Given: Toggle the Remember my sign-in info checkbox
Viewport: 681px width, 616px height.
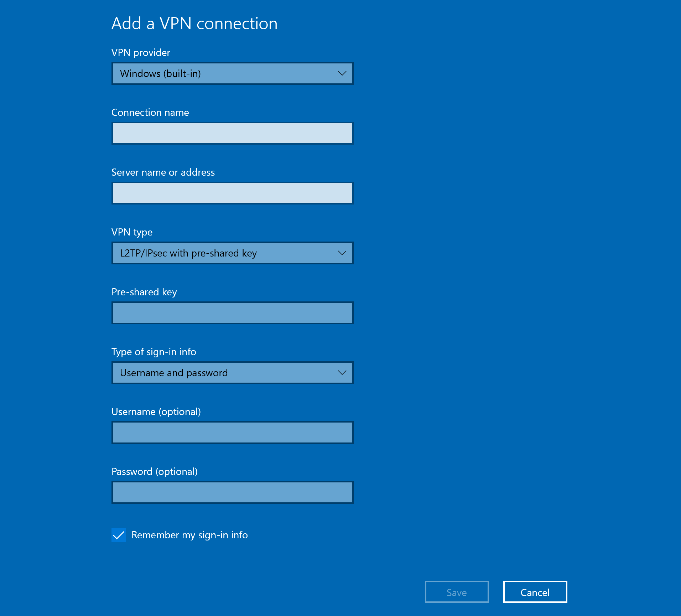Looking at the screenshot, I should tap(119, 535).
